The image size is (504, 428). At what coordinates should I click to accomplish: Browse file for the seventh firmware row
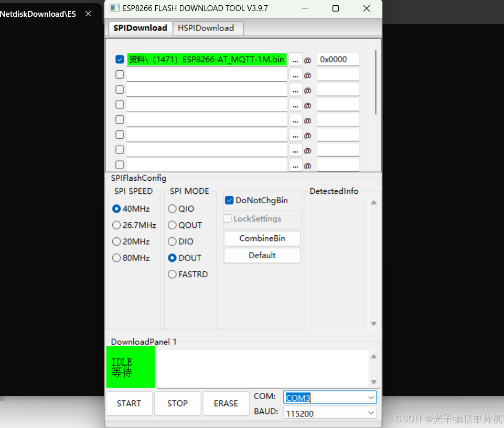coord(295,150)
